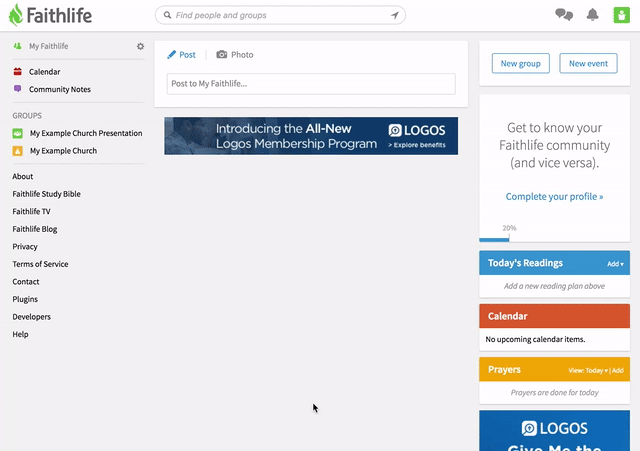This screenshot has height=451, width=640.
Task: Open the Faithlife Blog link
Action: (35, 229)
